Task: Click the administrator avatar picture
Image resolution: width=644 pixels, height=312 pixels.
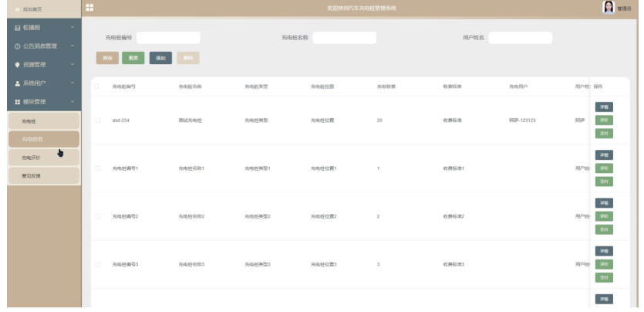Action: [609, 8]
